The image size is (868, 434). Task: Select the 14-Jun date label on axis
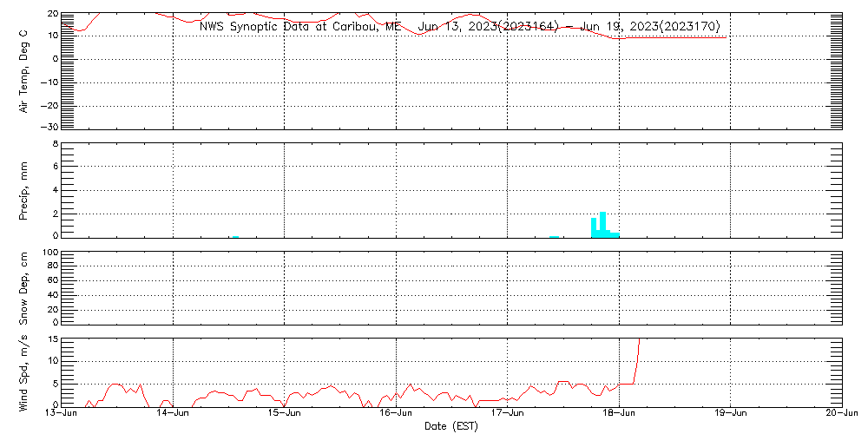point(174,414)
